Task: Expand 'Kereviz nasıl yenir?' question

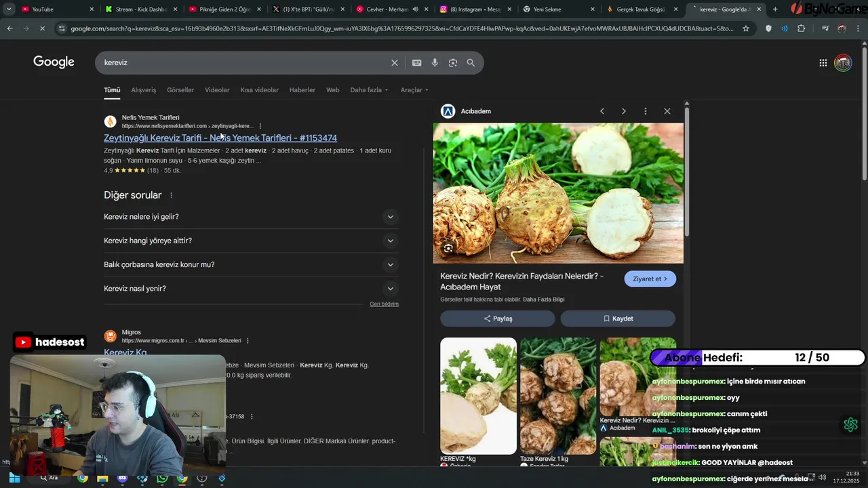Action: point(251,289)
